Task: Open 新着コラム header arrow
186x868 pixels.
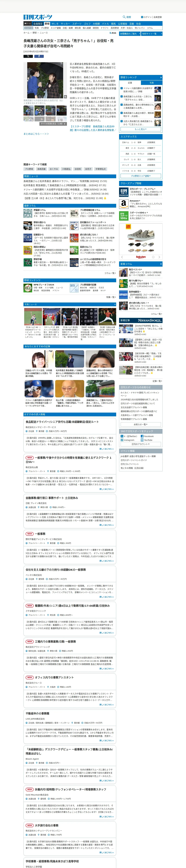Action: click(x=161, y=264)
